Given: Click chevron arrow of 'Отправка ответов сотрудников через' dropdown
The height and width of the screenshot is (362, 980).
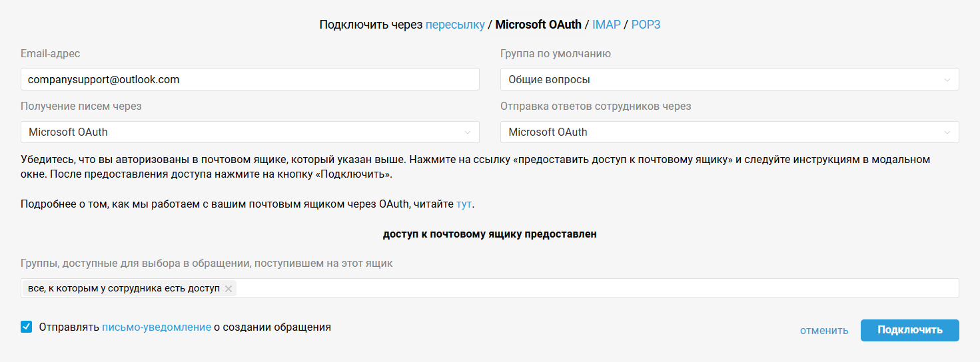Looking at the screenshot, I should coord(947,132).
